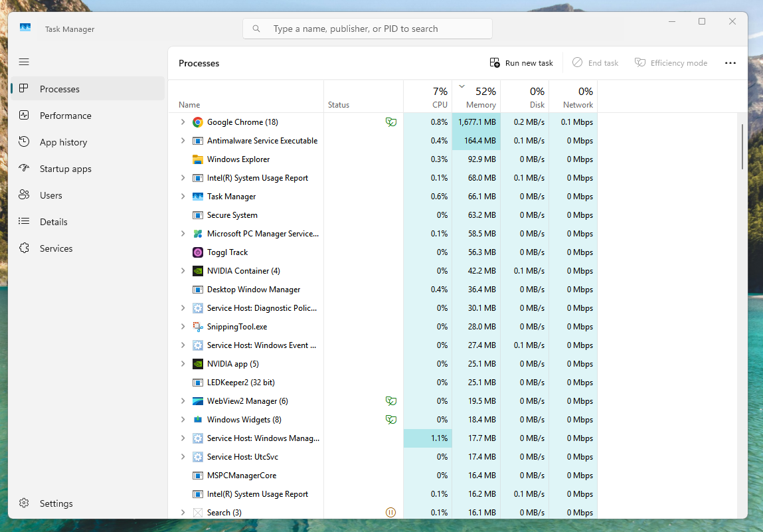The height and width of the screenshot is (532, 763).
Task: Expand NVIDIA Container (4) group
Action: point(183,270)
